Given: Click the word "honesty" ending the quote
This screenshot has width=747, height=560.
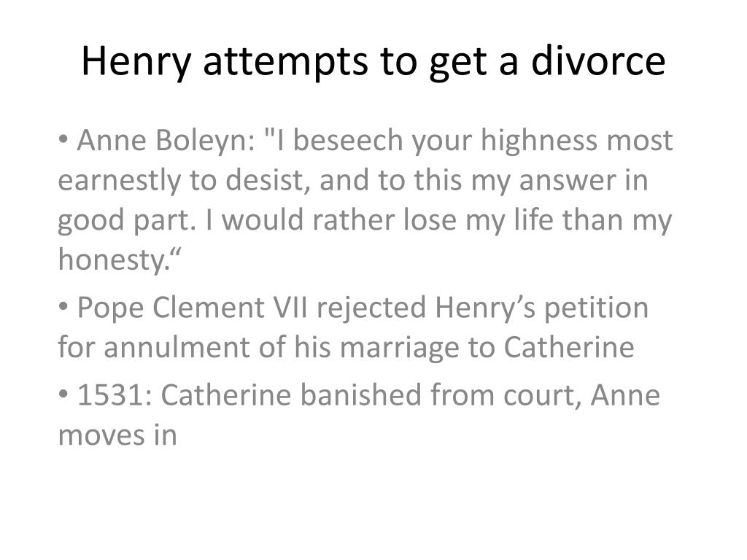Looking at the screenshot, I should (112, 260).
